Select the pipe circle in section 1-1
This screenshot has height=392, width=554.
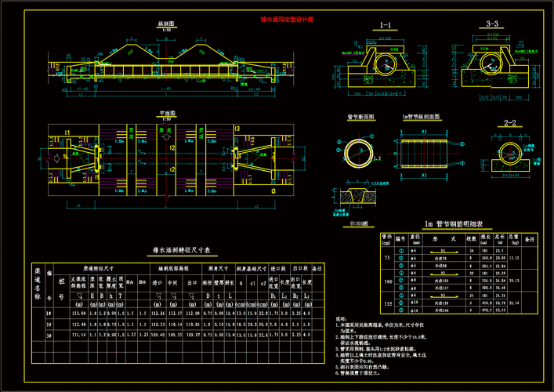[386, 62]
